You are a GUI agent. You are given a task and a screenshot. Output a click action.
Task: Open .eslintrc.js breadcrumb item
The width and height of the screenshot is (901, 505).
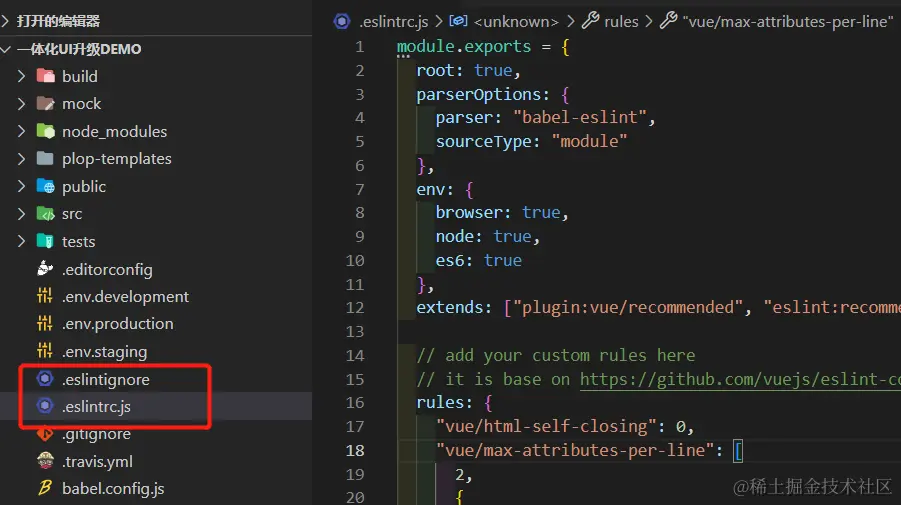(x=394, y=22)
